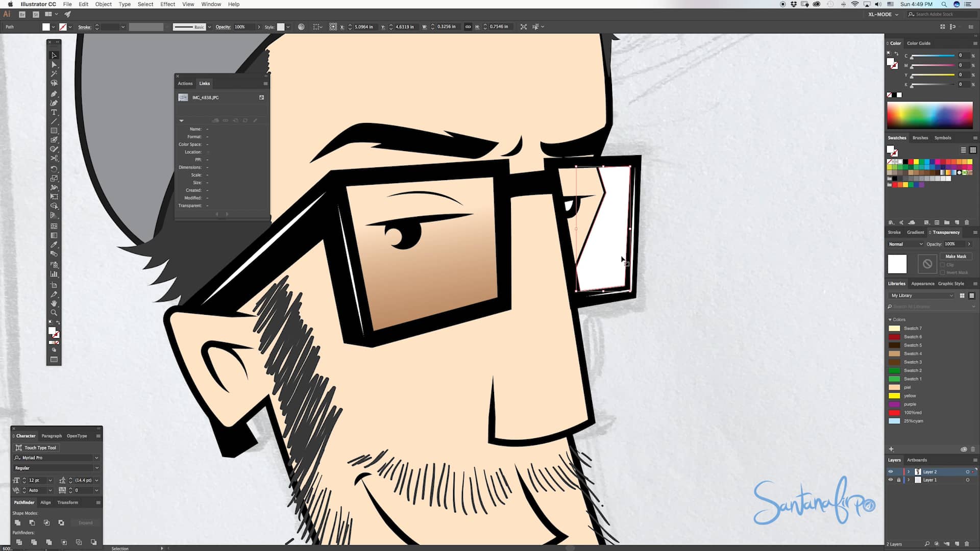Open the My Library dropdown

[921, 295]
